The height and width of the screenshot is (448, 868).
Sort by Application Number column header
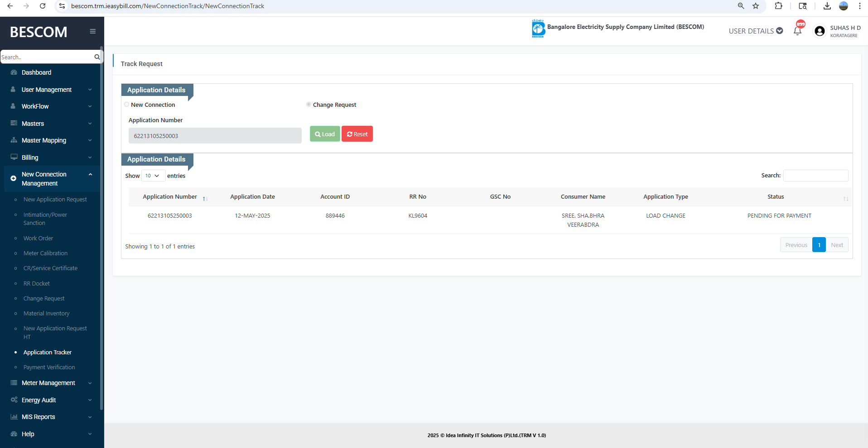[170, 197]
